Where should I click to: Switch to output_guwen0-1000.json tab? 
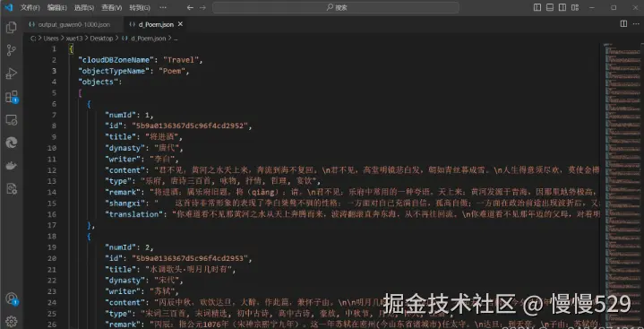[73, 25]
